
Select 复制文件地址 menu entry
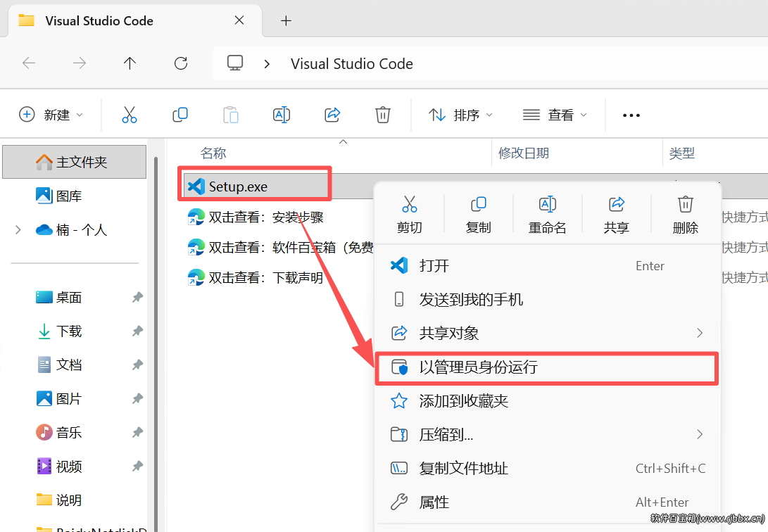click(x=548, y=469)
